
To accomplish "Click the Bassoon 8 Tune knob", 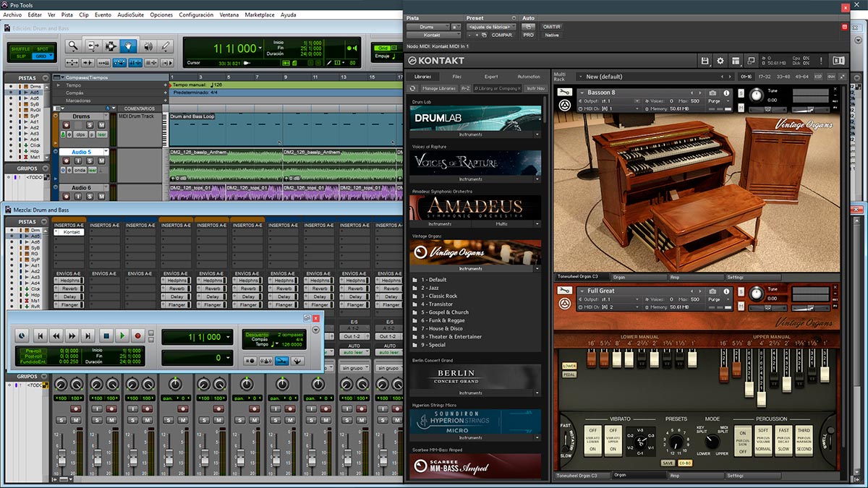I will (x=757, y=94).
